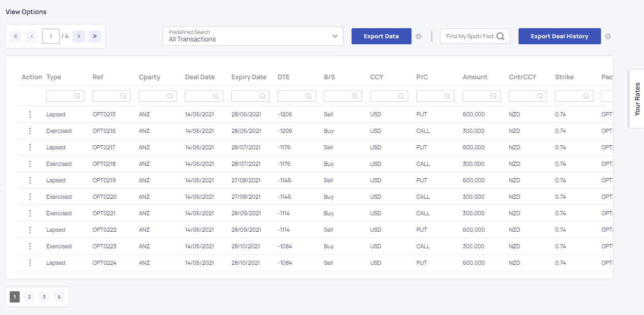
Task: Select page 4 in bottom pagination
Action: click(x=59, y=297)
